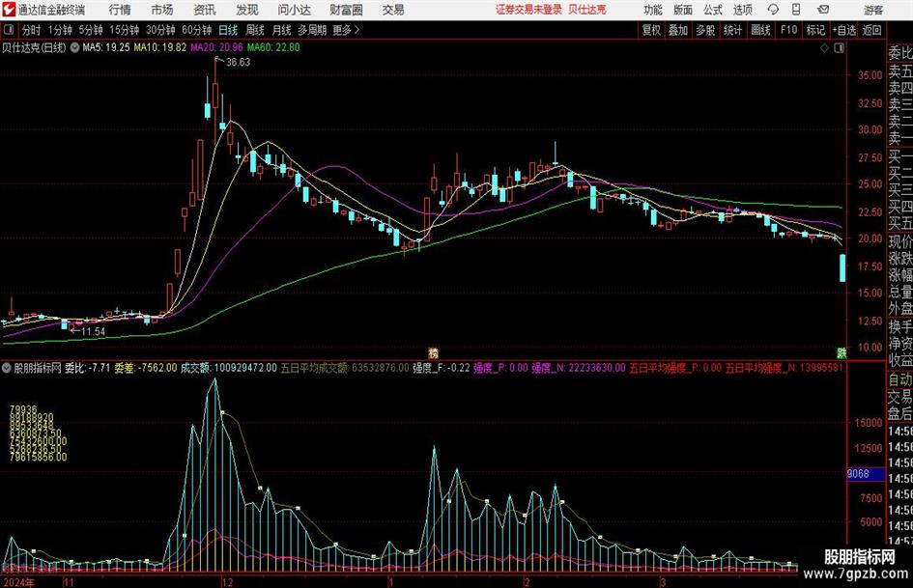The height and width of the screenshot is (588, 913).
Task: Click the month 12 marker on time axis
Action: point(227,582)
